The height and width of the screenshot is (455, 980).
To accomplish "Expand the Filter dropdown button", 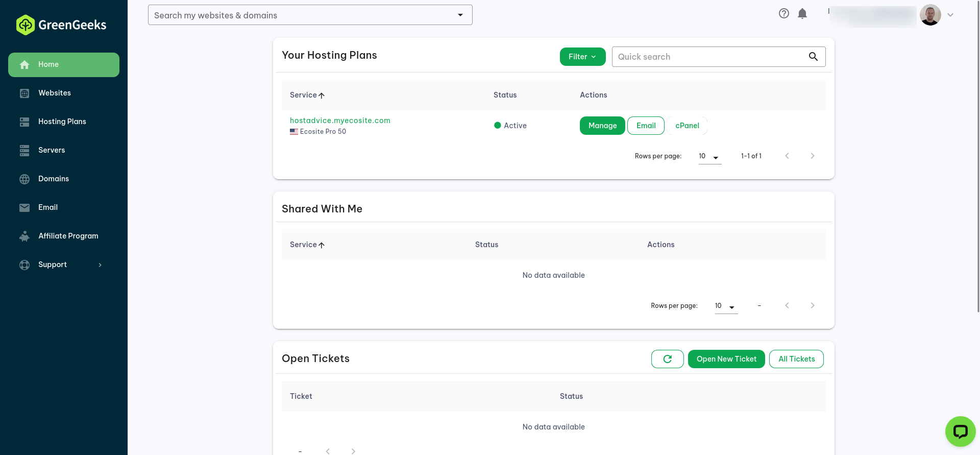I will (582, 57).
